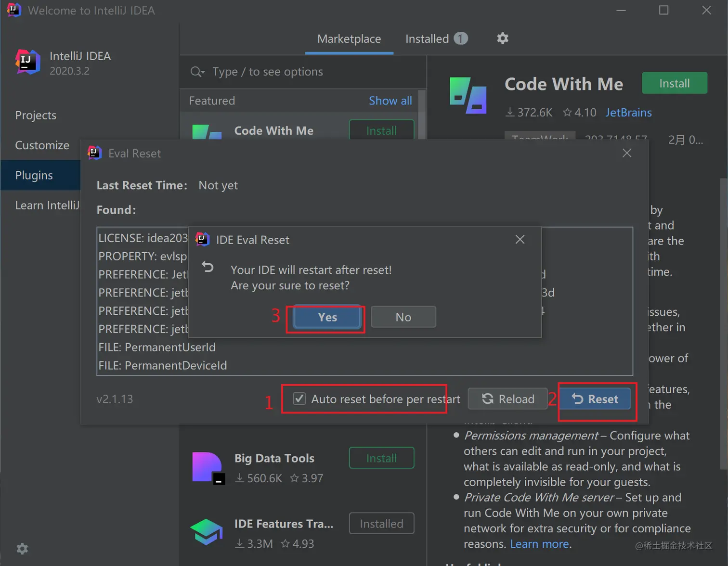Viewport: 728px width, 566px height.
Task: Decline the reset with the No button
Action: (x=403, y=317)
